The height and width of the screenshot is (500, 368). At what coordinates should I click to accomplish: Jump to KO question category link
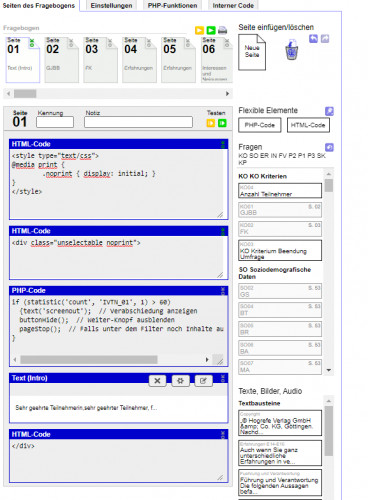pyautogui.click(x=242, y=156)
